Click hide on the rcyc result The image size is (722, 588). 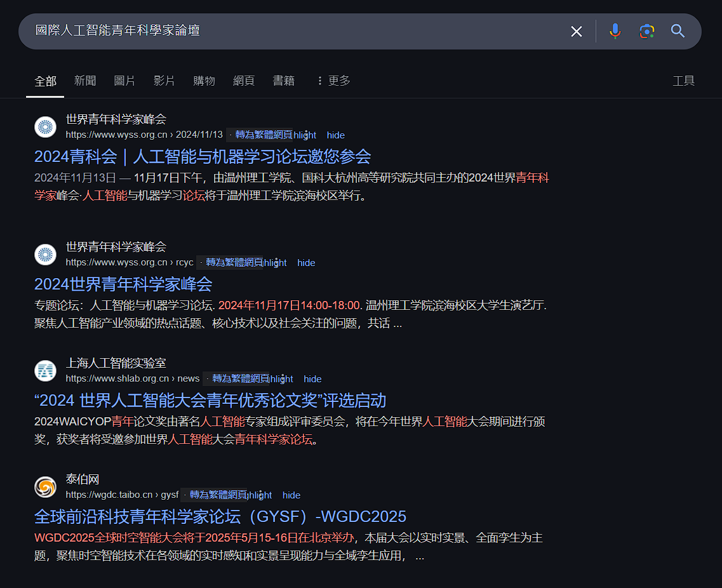[x=306, y=263]
